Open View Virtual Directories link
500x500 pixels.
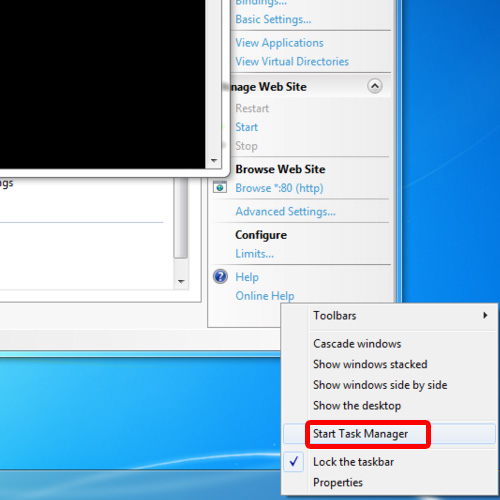click(292, 61)
